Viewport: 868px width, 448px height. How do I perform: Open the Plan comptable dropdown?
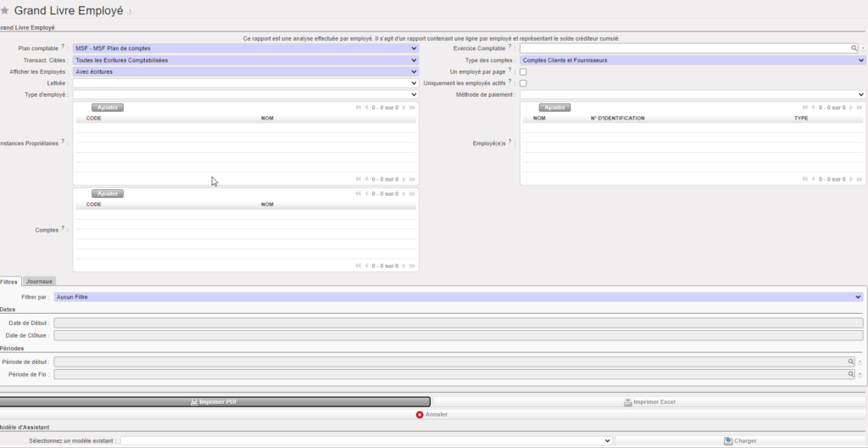pyautogui.click(x=245, y=48)
